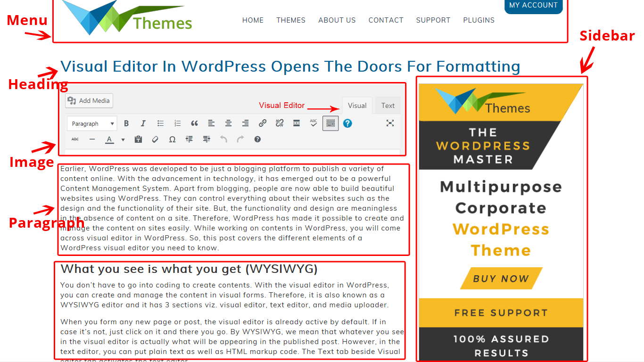Click the Bold formatting icon
644x362 pixels.
pos(126,123)
